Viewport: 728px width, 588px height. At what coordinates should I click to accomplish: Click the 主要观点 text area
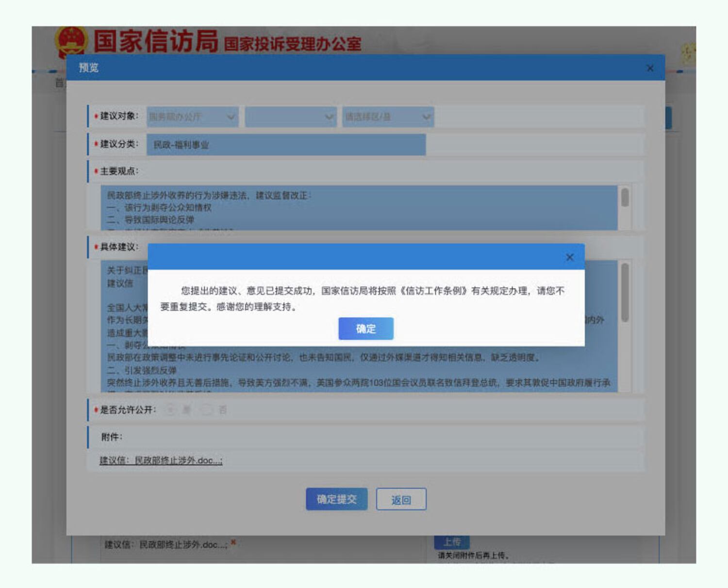(x=359, y=207)
